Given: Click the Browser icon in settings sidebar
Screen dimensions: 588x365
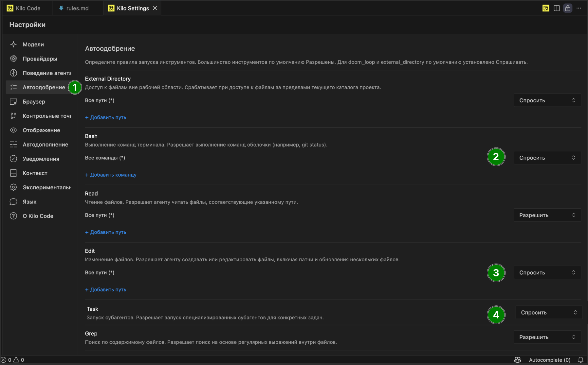Looking at the screenshot, I should click(x=13, y=102).
